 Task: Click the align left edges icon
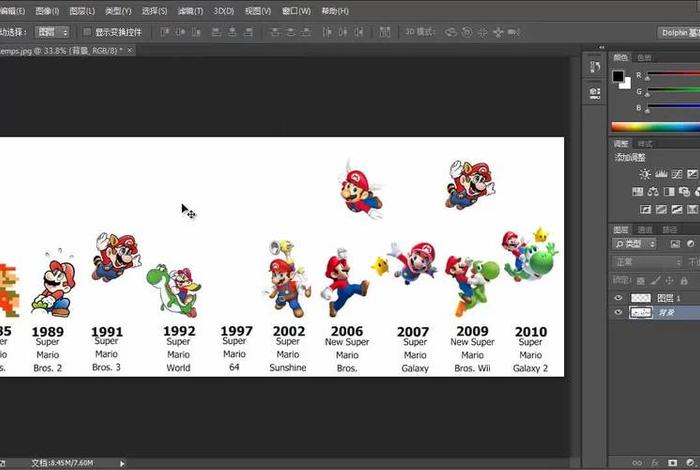point(217,32)
